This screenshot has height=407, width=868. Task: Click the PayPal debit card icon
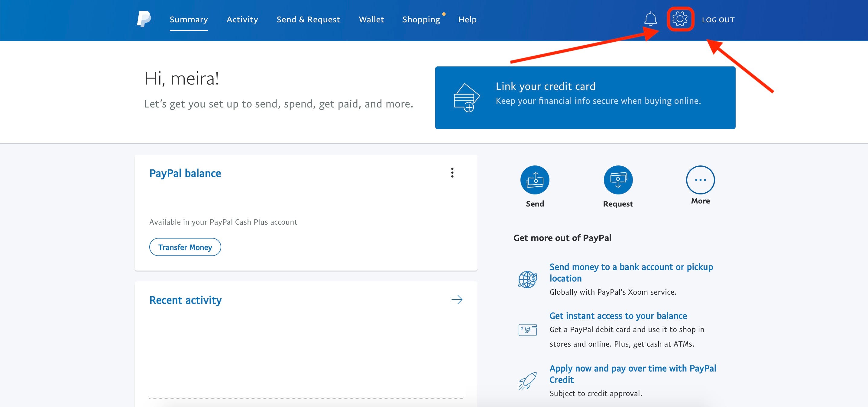(528, 330)
